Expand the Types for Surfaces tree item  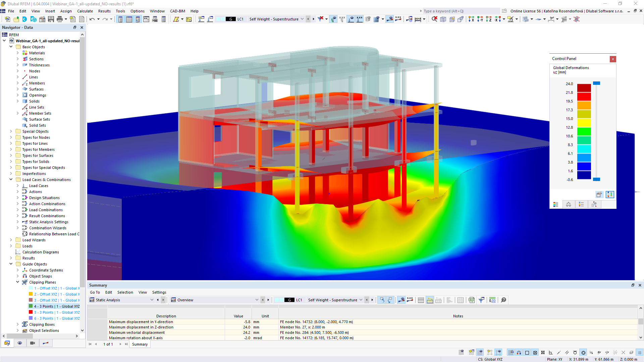[10, 155]
